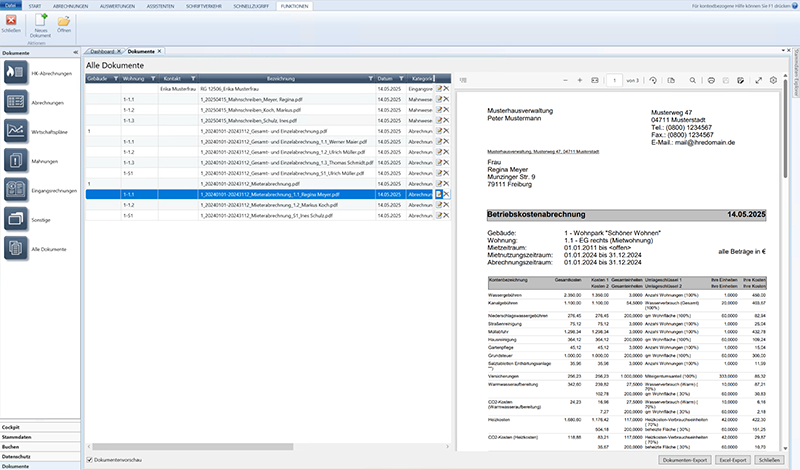Image resolution: width=800 pixels, height=470 pixels.
Task: Open the Datei menu
Action: [x=11, y=6]
